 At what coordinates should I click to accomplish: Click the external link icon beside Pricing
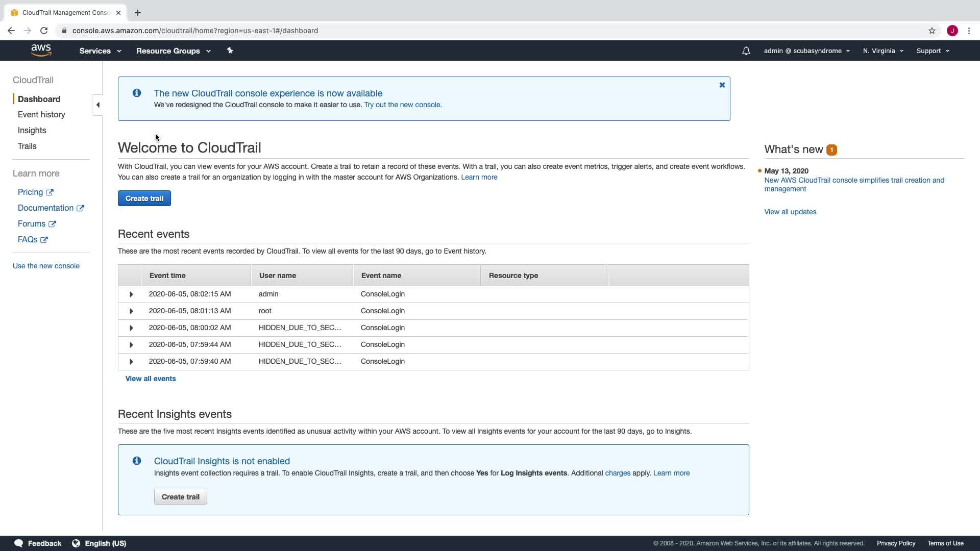[50, 192]
